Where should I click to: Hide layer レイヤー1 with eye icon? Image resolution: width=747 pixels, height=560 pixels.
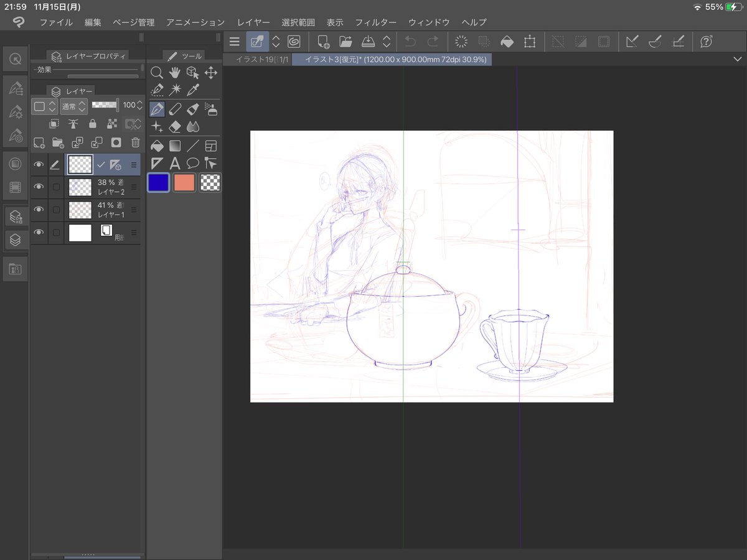(x=39, y=209)
